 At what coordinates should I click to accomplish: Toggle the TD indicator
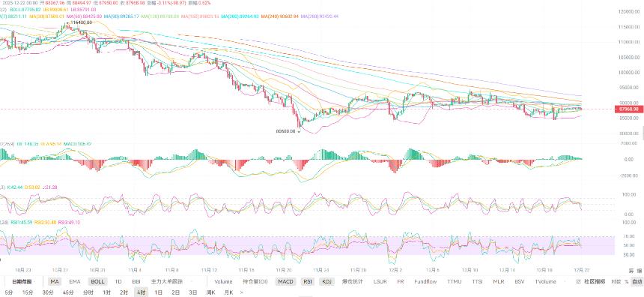click(x=118, y=282)
